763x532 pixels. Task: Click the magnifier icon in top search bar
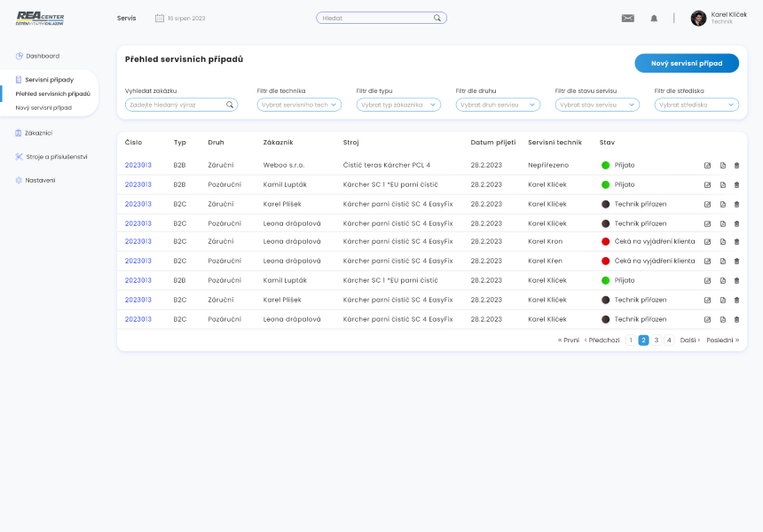(437, 18)
